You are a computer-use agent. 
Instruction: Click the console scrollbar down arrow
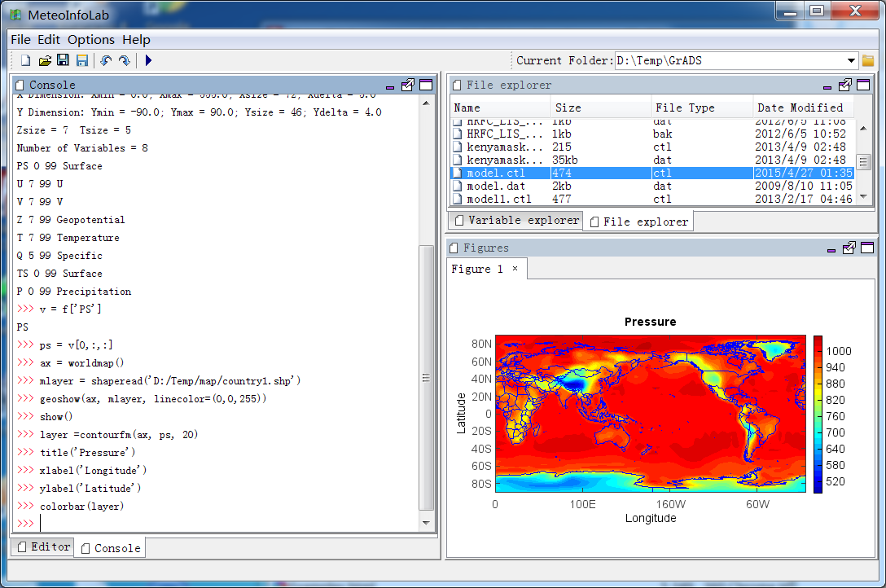(x=426, y=523)
